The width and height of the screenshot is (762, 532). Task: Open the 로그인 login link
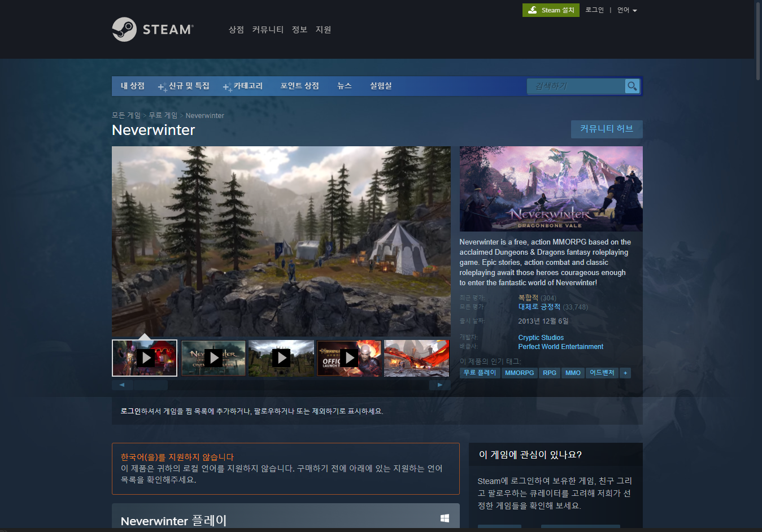(x=594, y=10)
